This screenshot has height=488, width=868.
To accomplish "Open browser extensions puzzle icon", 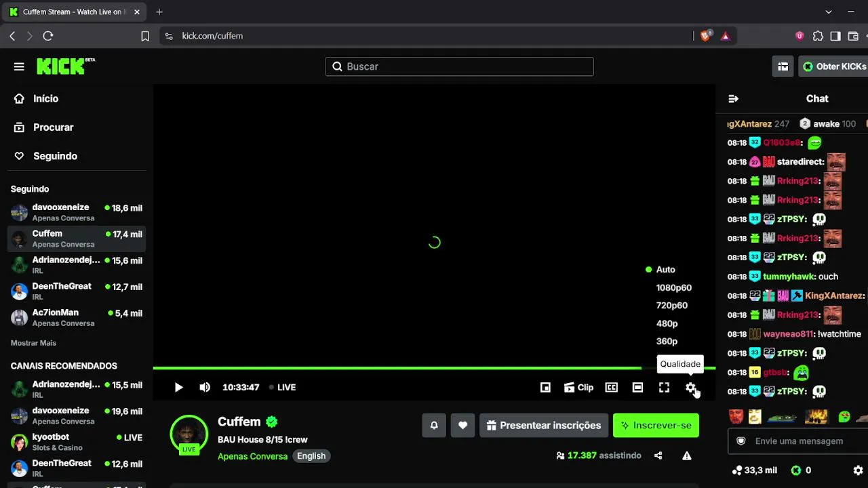I will pos(818,36).
